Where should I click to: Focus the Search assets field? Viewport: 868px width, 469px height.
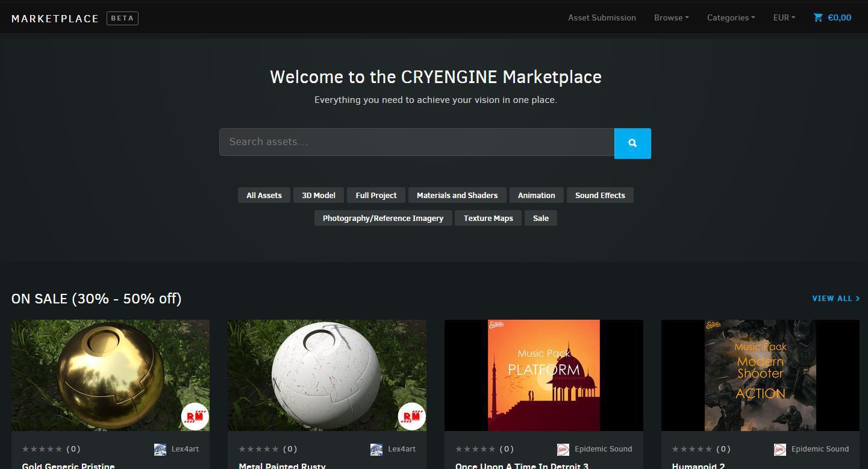[417, 142]
